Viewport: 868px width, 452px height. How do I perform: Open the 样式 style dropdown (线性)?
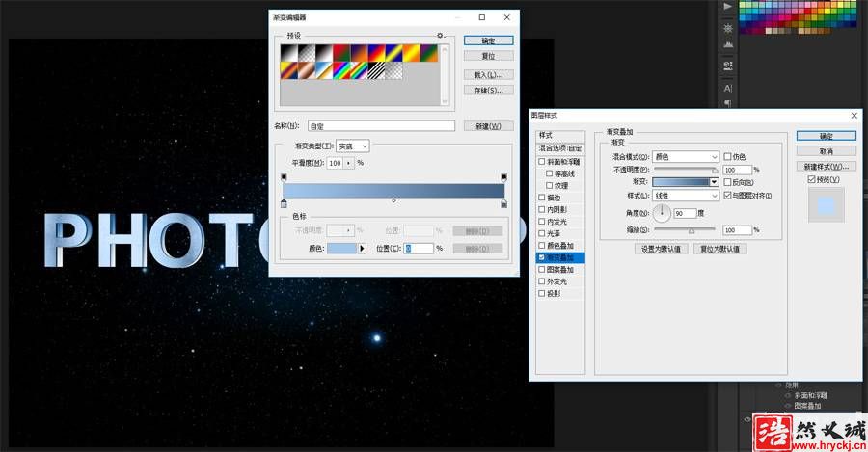[x=686, y=196]
